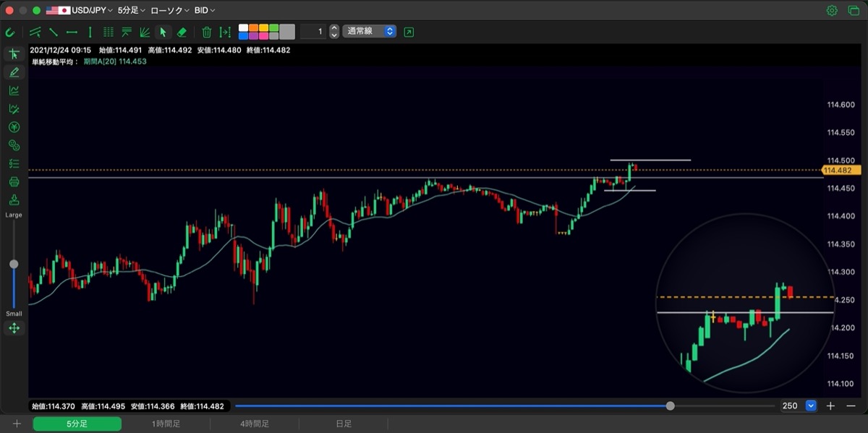Screen dimensions: 868x433
Task: Click the zoom in plus button
Action: [x=831, y=406]
